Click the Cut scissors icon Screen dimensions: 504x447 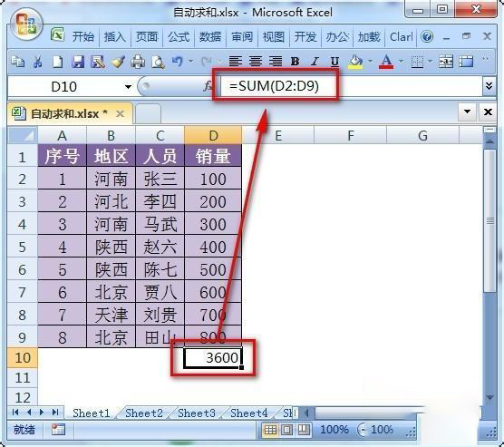(37, 61)
